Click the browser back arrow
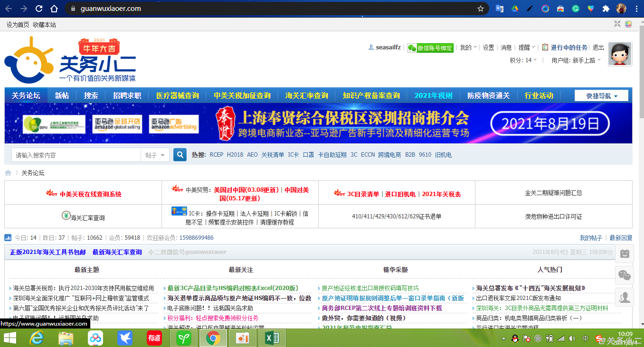The width and height of the screenshot is (644, 347). click(x=9, y=9)
